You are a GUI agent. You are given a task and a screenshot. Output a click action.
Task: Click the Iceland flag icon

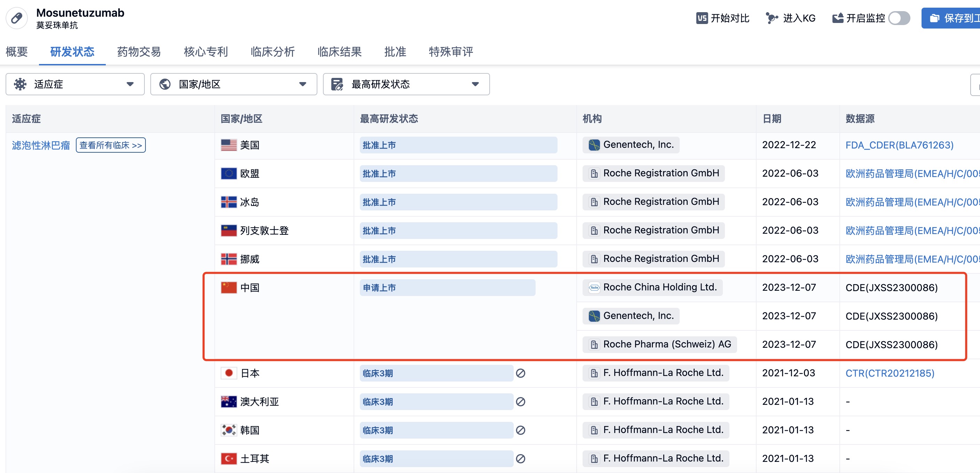(x=229, y=202)
